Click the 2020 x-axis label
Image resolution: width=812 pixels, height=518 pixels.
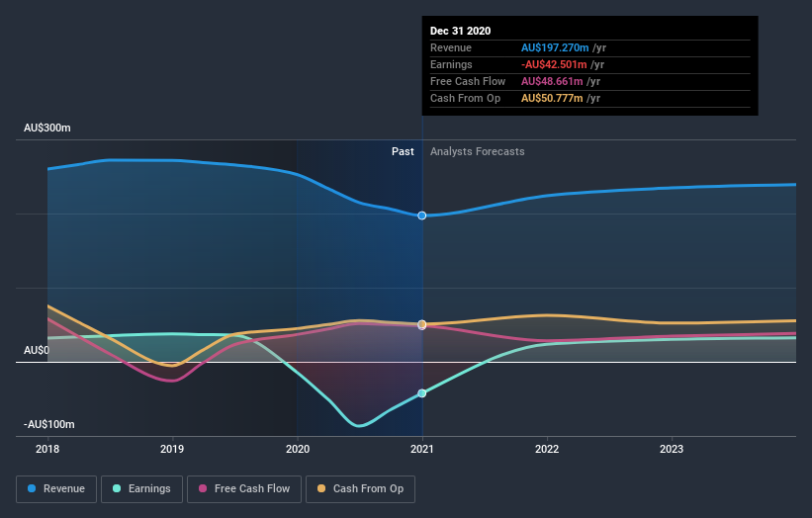click(298, 449)
